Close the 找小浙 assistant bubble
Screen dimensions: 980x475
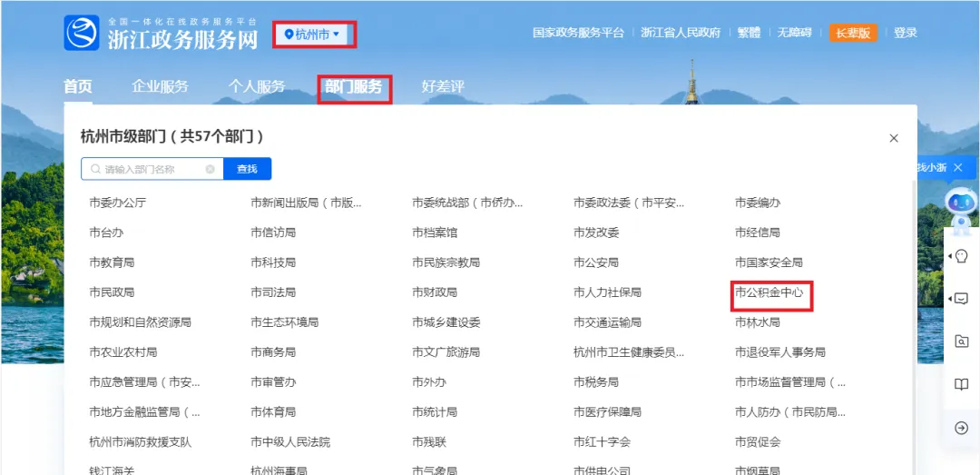(957, 167)
